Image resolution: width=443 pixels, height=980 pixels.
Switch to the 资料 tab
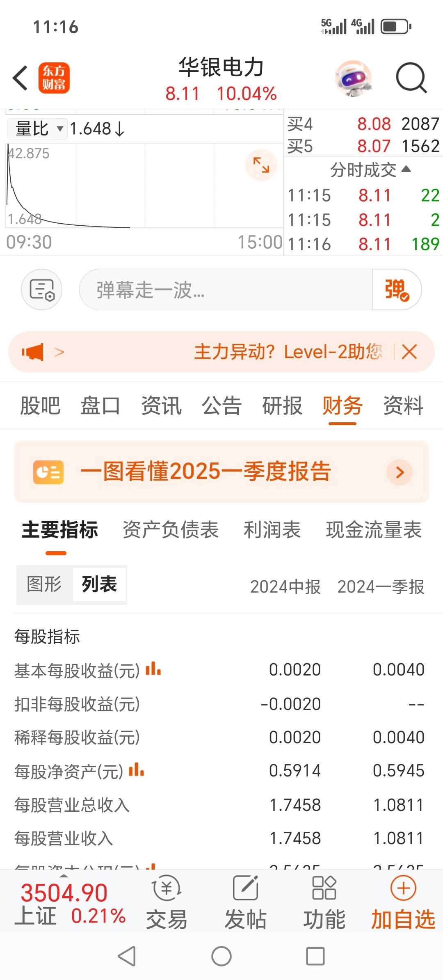coord(403,405)
